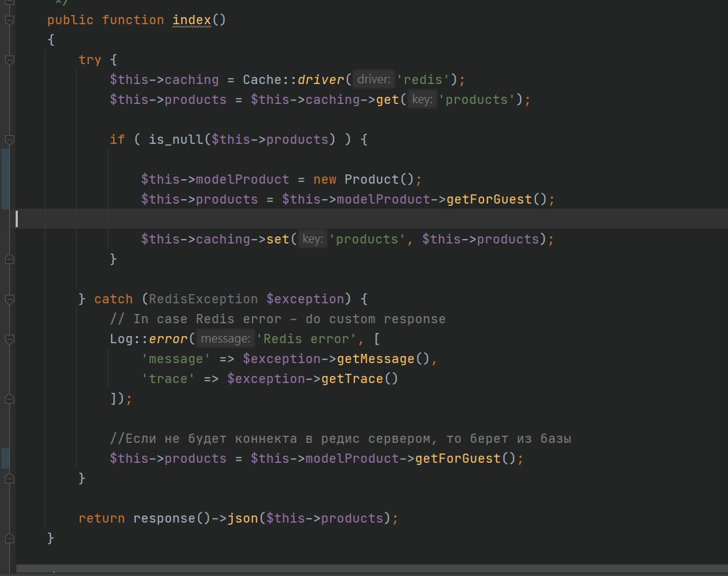The height and width of the screenshot is (576, 728).
Task: Click the message: parameter hint
Action: [x=225, y=339]
